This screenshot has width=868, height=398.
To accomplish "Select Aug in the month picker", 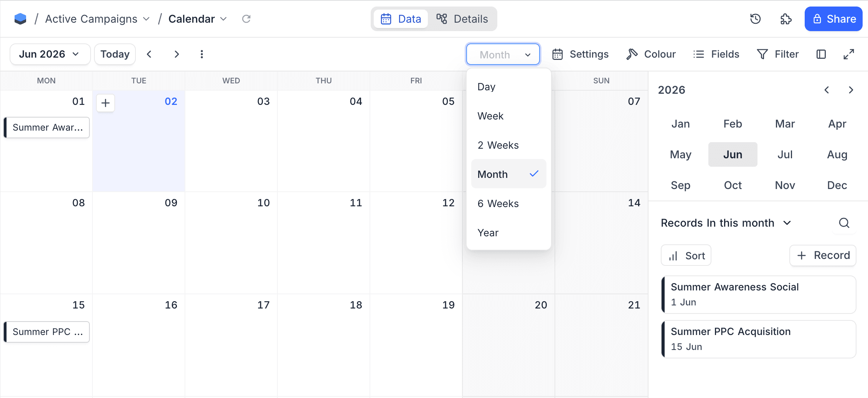I will [837, 154].
